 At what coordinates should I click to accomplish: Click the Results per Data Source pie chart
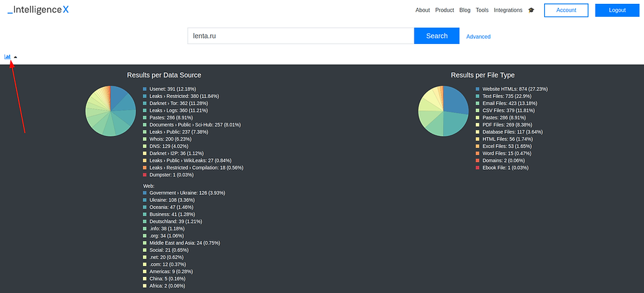click(x=111, y=111)
